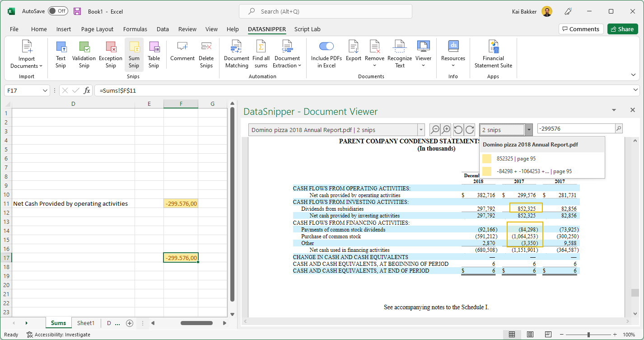Switch to the Insert tab
The height and width of the screenshot is (340, 644).
point(64,29)
